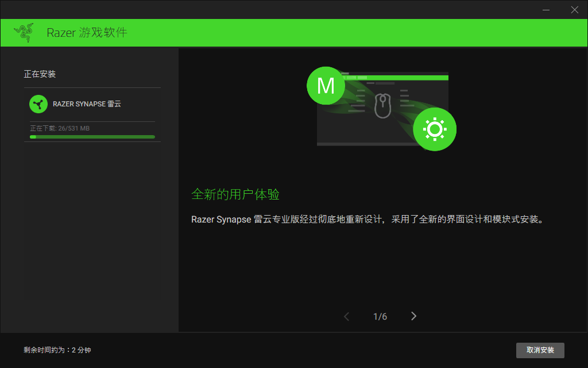This screenshot has width=588, height=368.
Task: Click the Razer Synapse green icon
Action: point(38,104)
